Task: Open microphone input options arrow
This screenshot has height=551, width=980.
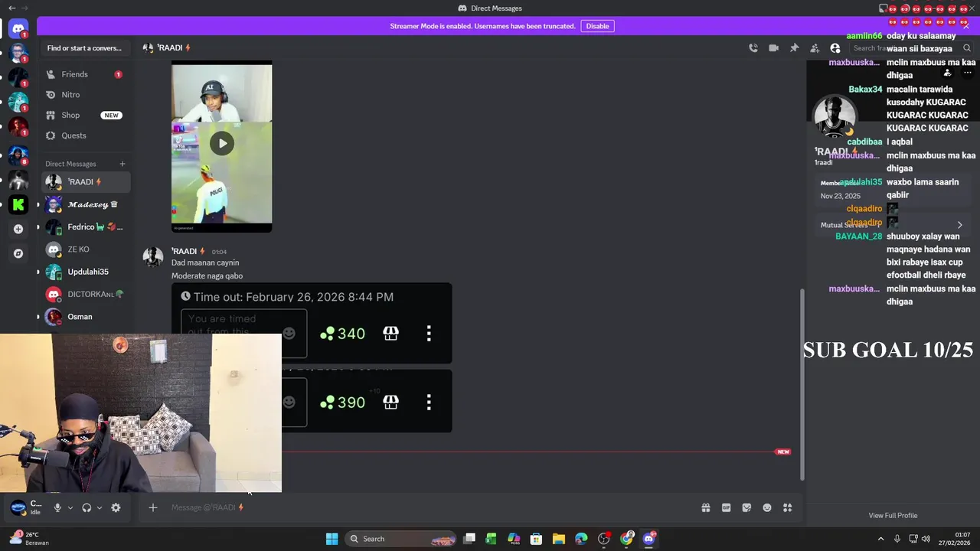Action: click(70, 507)
